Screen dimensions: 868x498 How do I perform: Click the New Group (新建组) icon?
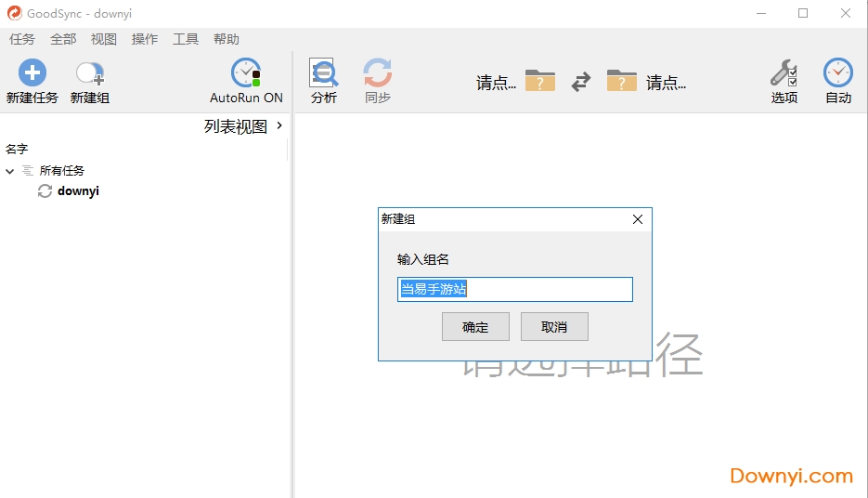(90, 73)
